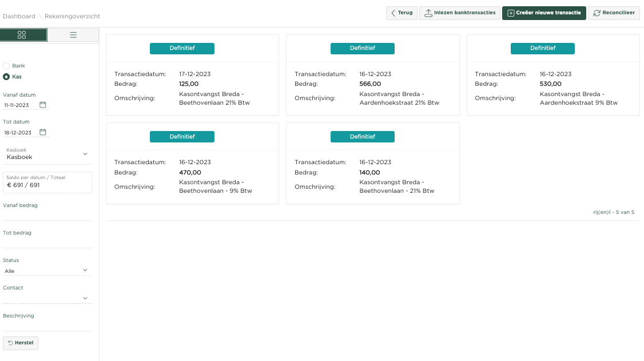Open the Contact dropdown

click(47, 298)
